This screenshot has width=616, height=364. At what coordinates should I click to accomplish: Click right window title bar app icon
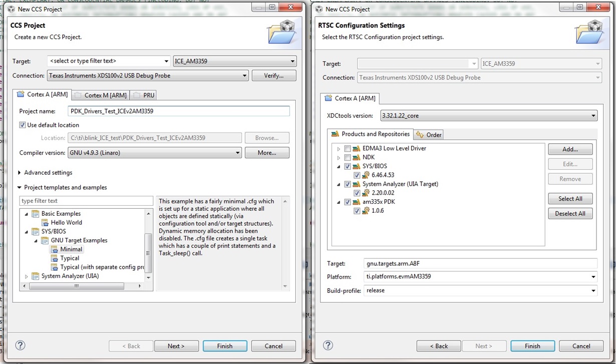pos(319,9)
